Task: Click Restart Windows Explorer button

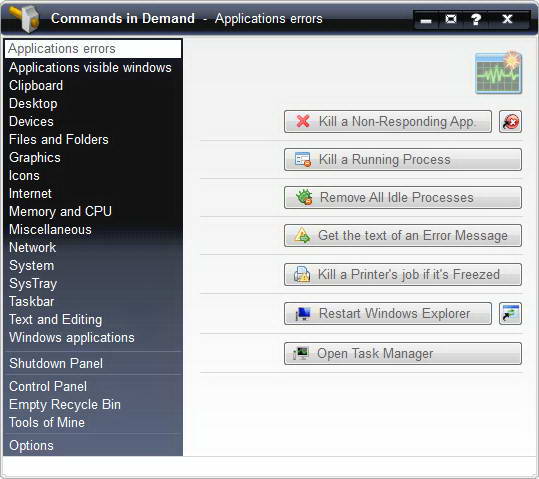Action: (388, 314)
